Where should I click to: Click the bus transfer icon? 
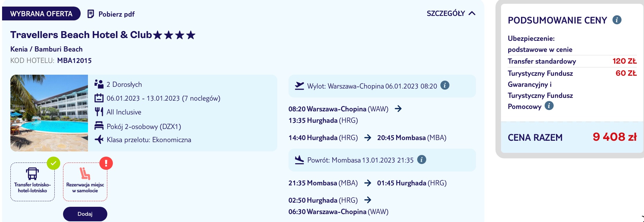tap(32, 174)
